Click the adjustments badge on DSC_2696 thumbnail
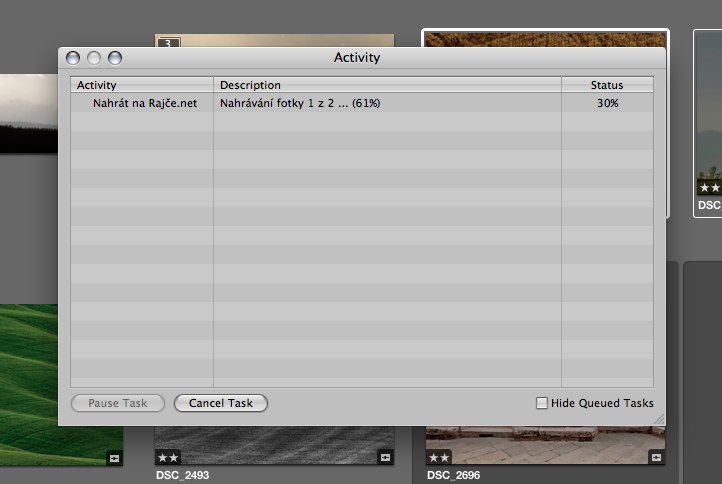Viewport: 722px width, 484px height. [657, 457]
